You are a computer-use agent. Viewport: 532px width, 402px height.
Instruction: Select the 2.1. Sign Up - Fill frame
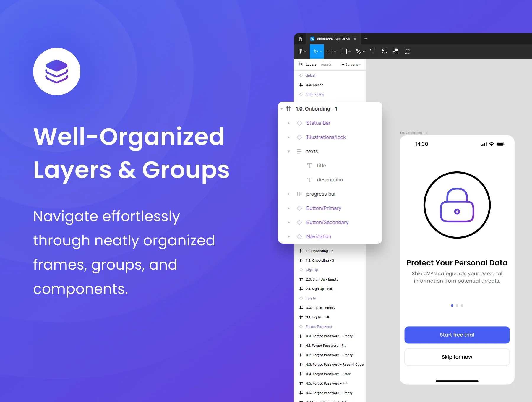click(x=330, y=289)
